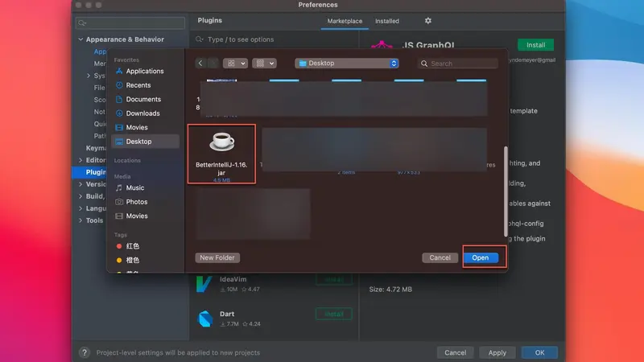Go back with the left chevron button

point(200,64)
